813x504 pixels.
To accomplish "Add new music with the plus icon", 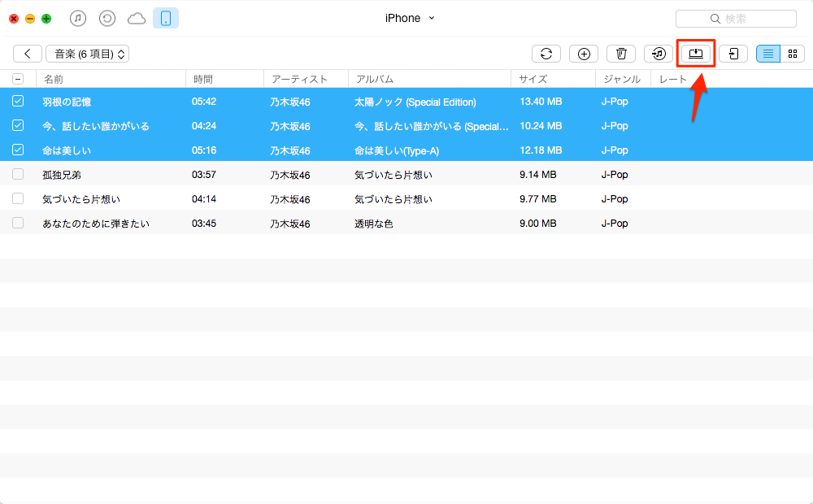I will click(584, 54).
